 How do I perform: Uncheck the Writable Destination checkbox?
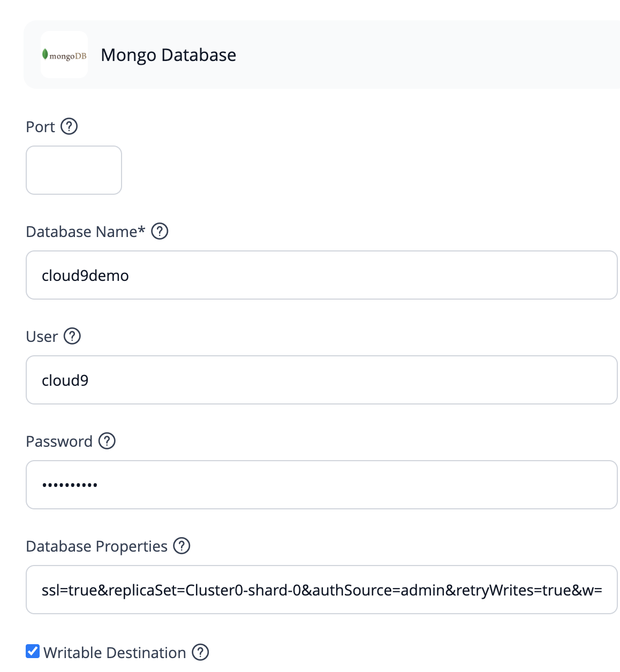tap(33, 652)
